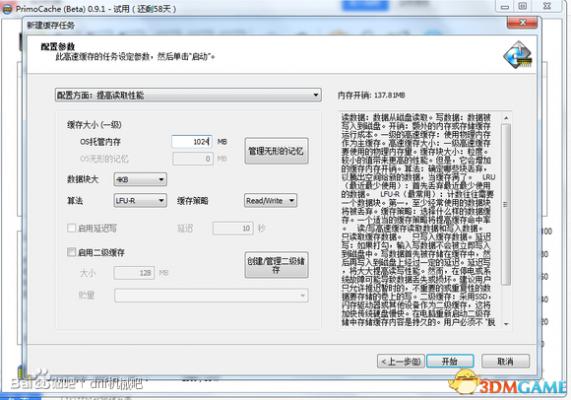This screenshot has width=571, height=400.
Task: Click the scroll up arrow in description panel
Action: pos(506,118)
